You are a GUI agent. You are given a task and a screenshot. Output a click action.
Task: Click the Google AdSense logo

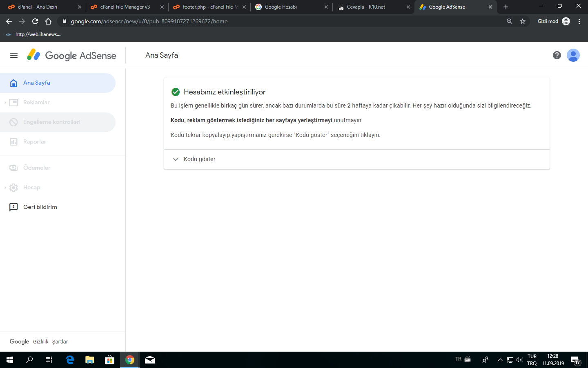71,55
